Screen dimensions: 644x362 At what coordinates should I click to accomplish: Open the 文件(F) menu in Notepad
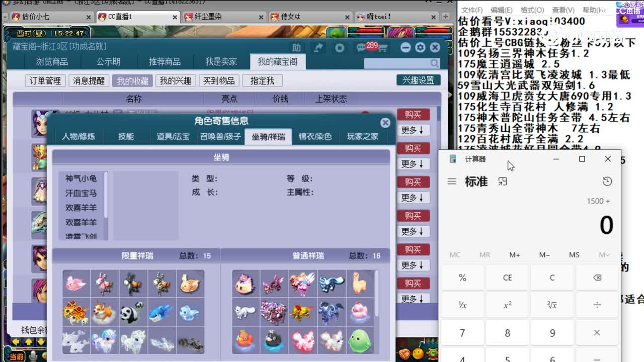[472, 10]
